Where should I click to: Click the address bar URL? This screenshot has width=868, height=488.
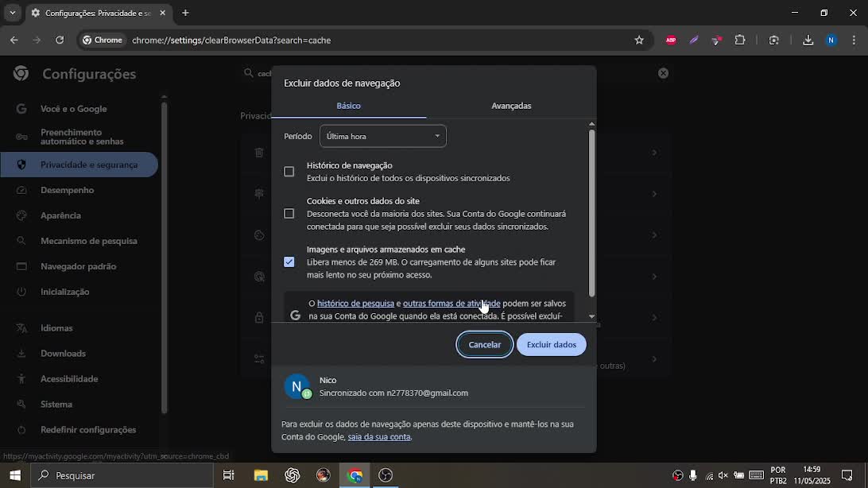[x=231, y=40]
